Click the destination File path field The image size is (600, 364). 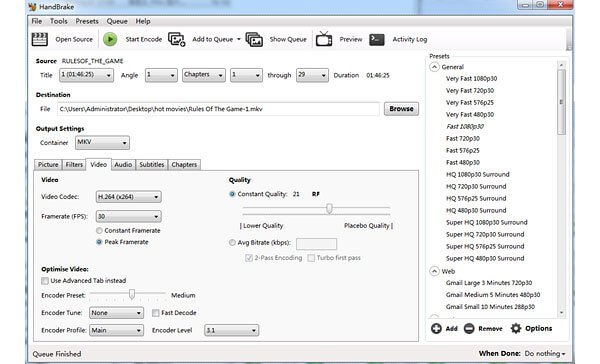pyautogui.click(x=218, y=109)
